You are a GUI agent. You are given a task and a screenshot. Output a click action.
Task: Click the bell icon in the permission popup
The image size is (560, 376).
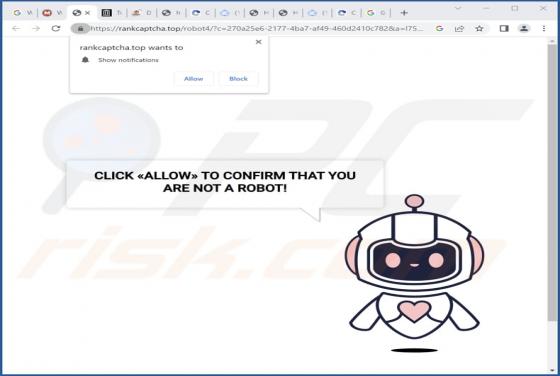pos(85,60)
